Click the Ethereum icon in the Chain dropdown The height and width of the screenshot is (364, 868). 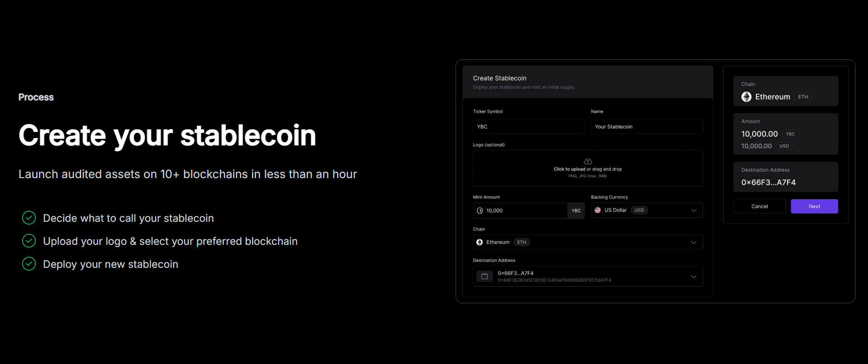coord(480,242)
